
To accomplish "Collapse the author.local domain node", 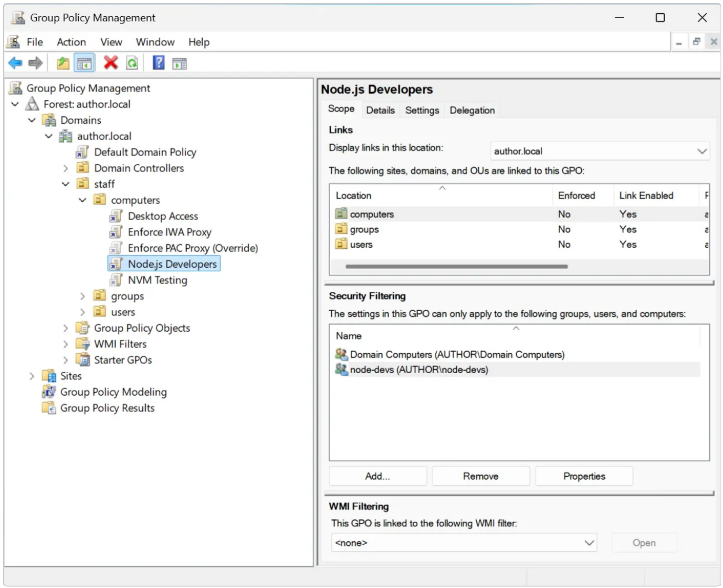I will point(48,136).
